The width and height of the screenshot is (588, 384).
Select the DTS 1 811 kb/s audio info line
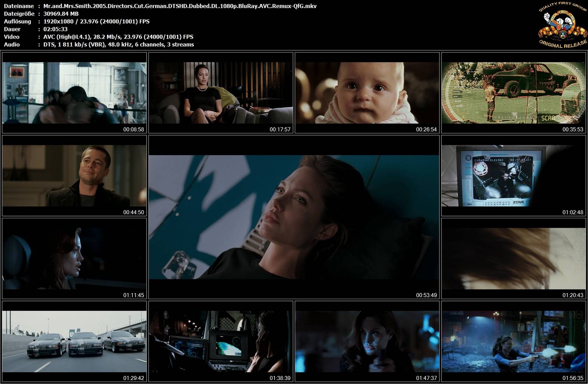pyautogui.click(x=119, y=44)
